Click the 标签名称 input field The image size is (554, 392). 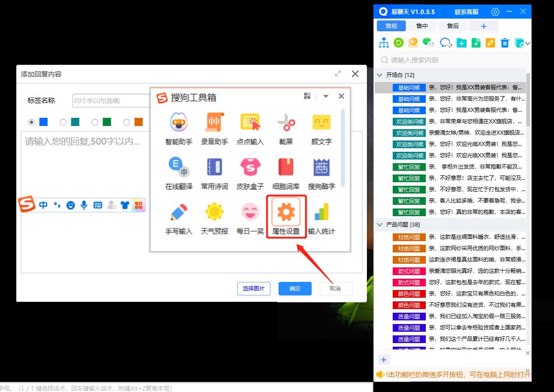coord(112,101)
